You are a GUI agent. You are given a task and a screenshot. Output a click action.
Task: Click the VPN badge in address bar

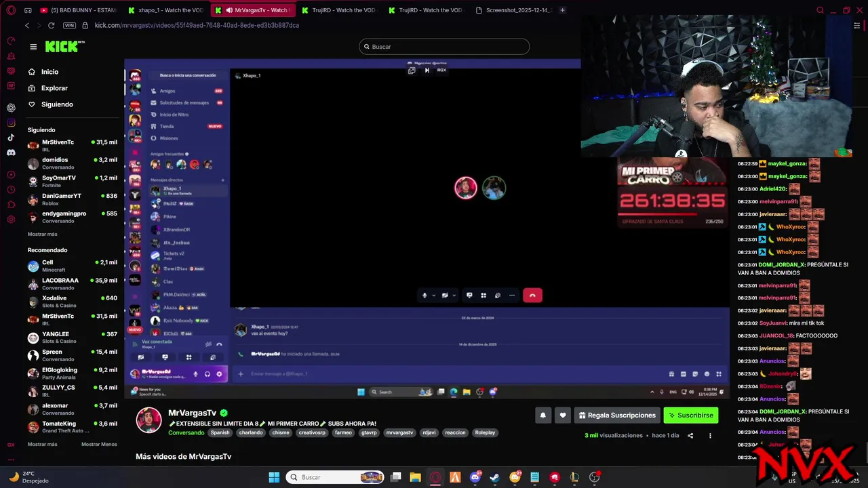tap(69, 25)
